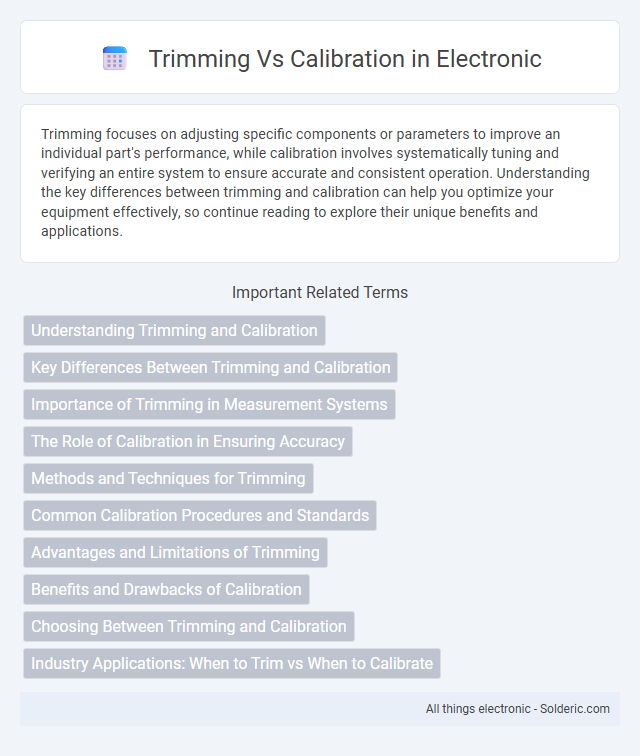This screenshot has width=640, height=756.
Task: Click Benefits and Drawbacks of Calibration
Action: point(166,589)
